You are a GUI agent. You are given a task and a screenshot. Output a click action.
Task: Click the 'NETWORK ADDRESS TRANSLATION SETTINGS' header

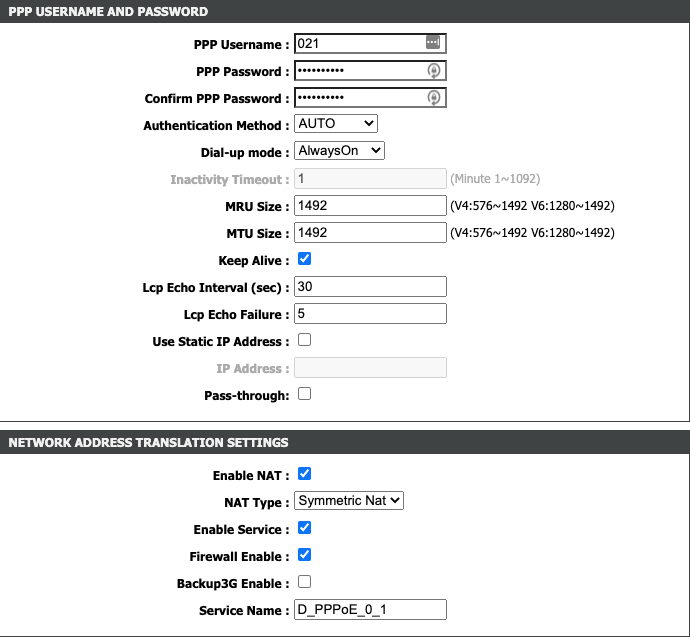(x=148, y=443)
